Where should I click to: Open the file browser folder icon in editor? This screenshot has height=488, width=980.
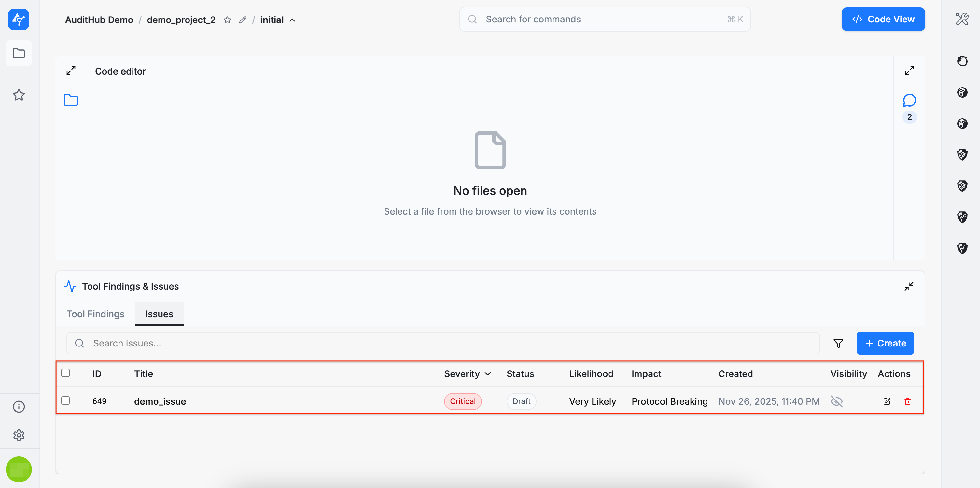(x=71, y=100)
